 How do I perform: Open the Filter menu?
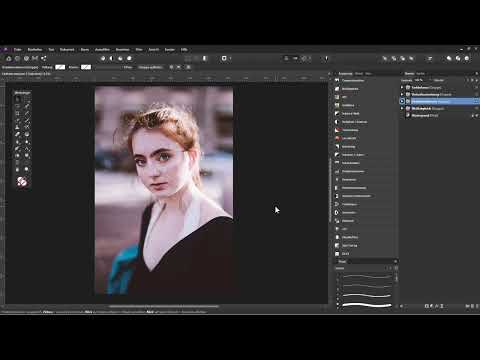(x=139, y=50)
